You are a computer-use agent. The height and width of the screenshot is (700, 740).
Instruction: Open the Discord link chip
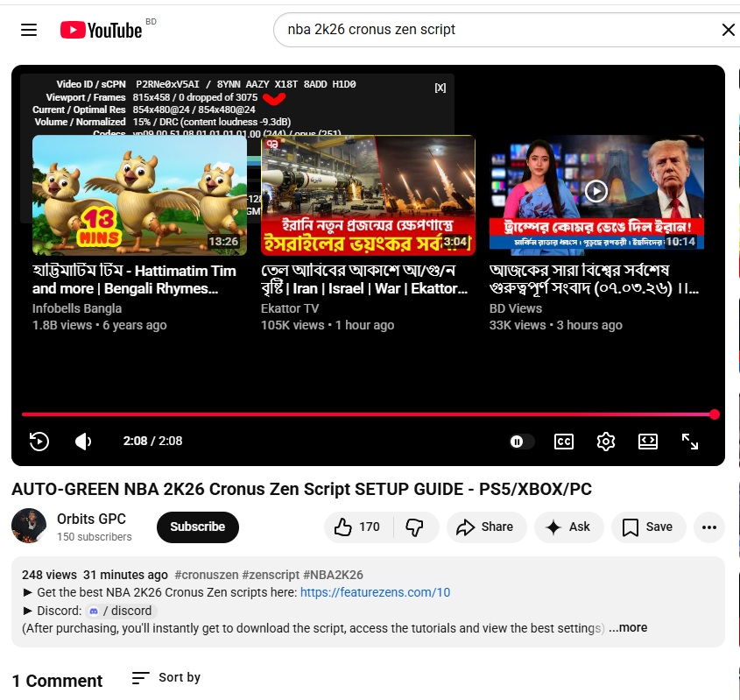121,611
